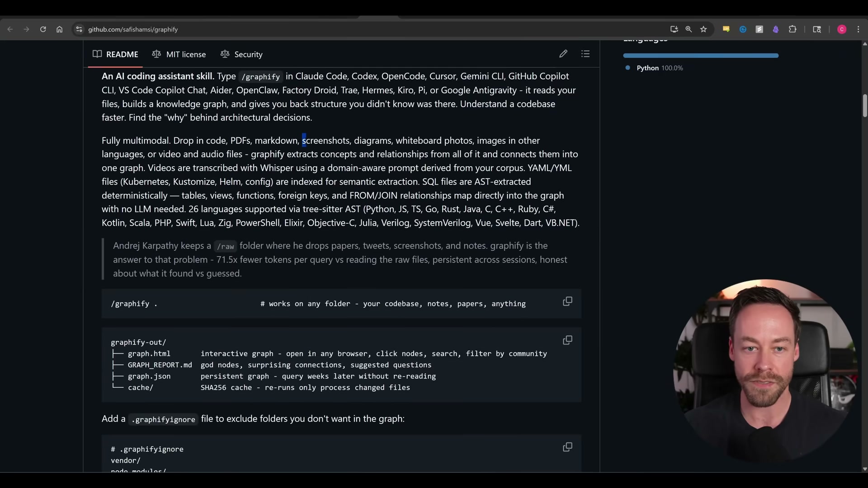The width and height of the screenshot is (868, 488).
Task: View site information for github.com
Action: (x=79, y=29)
